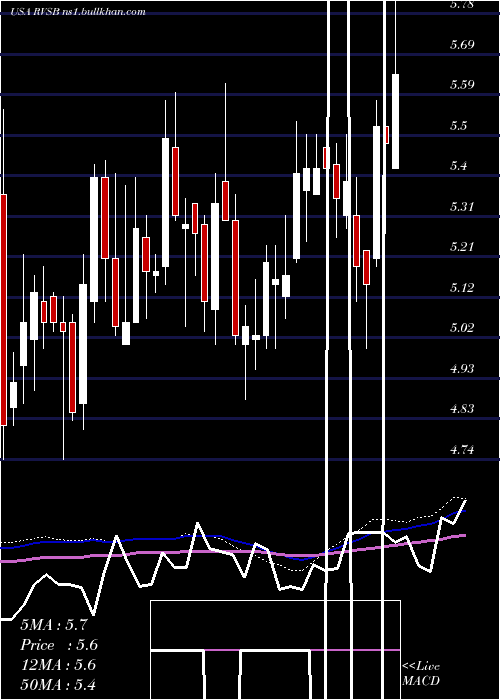Click the 4.83 price axis label
Screen dimensions: 500x700
tap(462, 408)
